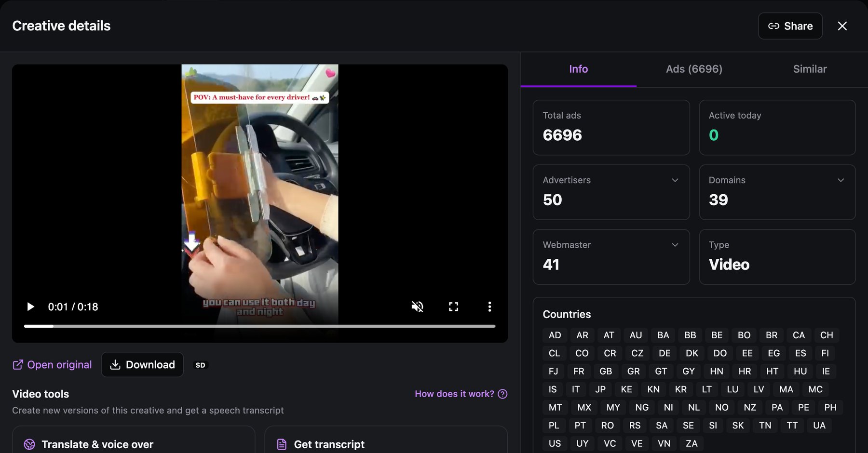Click the SD quality badge

click(200, 365)
